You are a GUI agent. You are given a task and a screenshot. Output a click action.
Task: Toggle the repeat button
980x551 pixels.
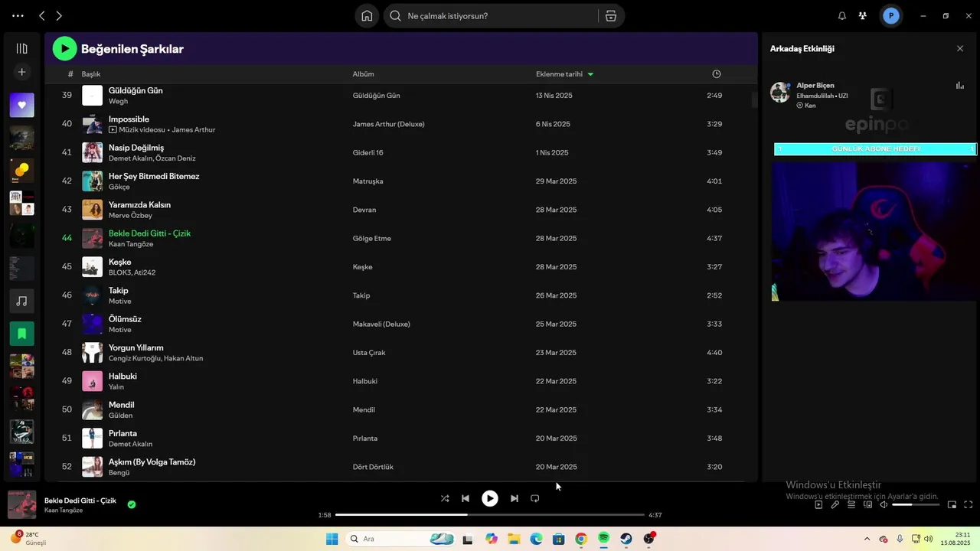point(535,498)
